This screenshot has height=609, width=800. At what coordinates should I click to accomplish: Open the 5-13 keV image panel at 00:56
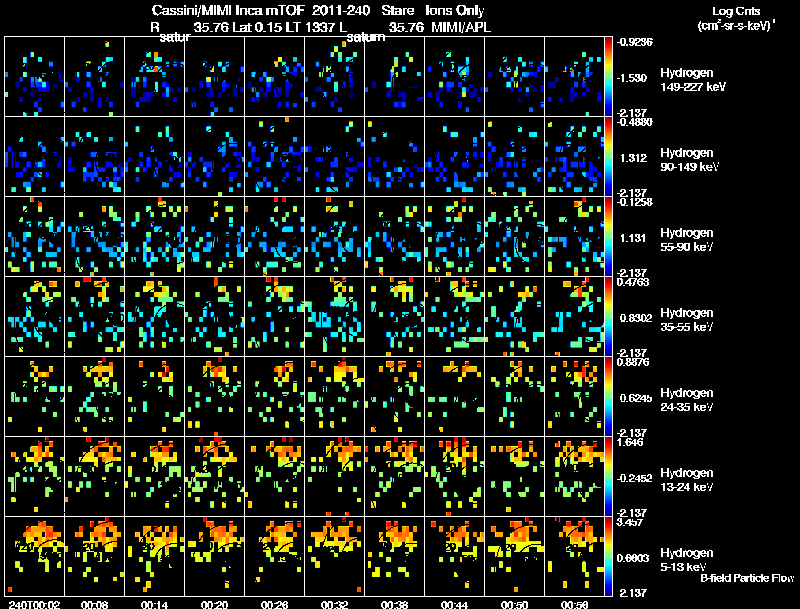click(x=574, y=556)
